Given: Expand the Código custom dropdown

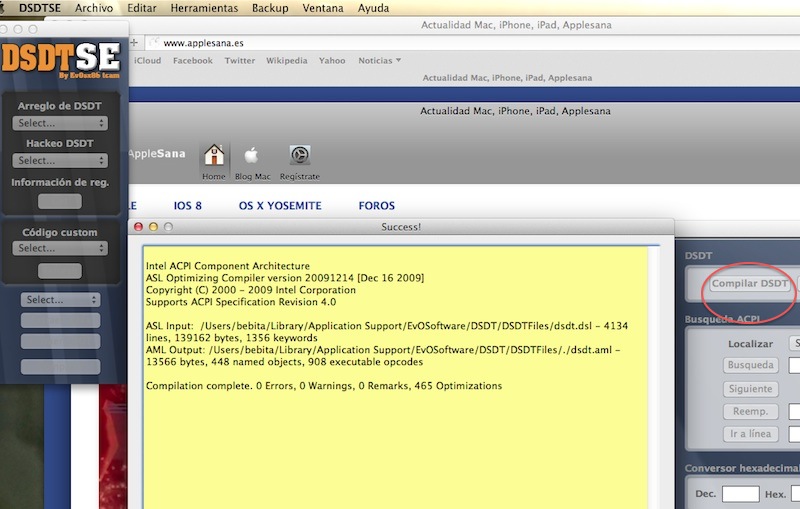Looking at the screenshot, I should 60,248.
